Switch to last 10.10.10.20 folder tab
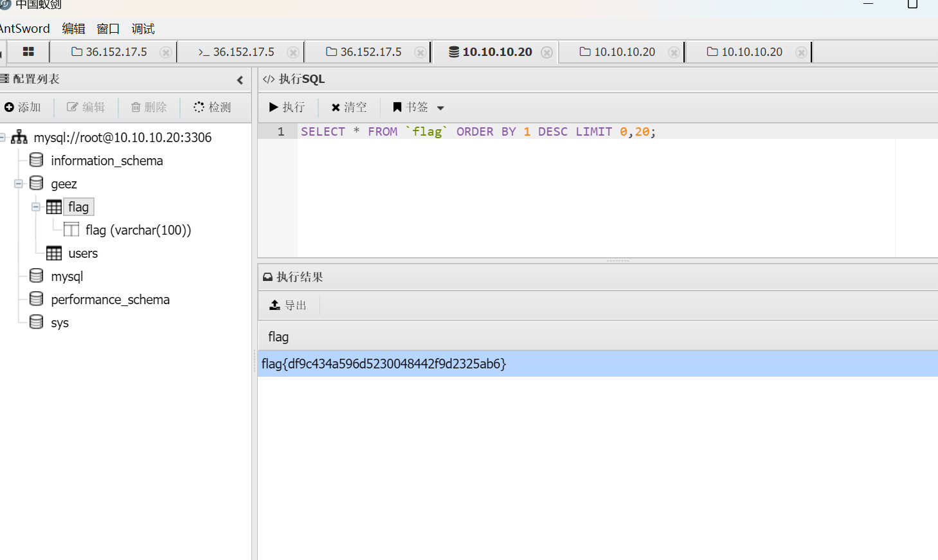938x560 pixels. pos(744,52)
